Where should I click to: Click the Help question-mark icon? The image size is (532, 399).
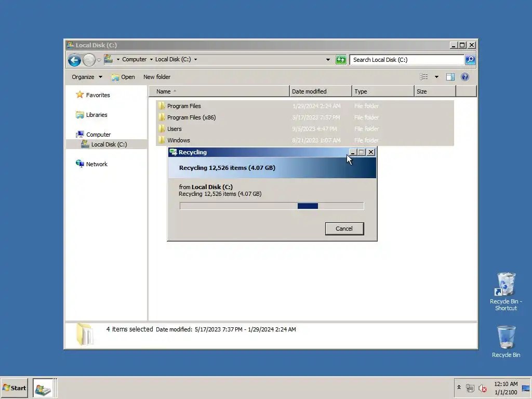tap(465, 77)
